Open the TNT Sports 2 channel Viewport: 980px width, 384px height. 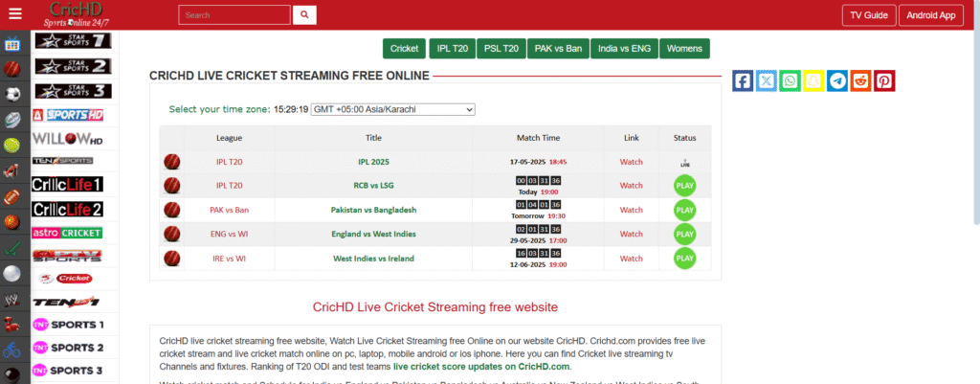pyautogui.click(x=68, y=348)
